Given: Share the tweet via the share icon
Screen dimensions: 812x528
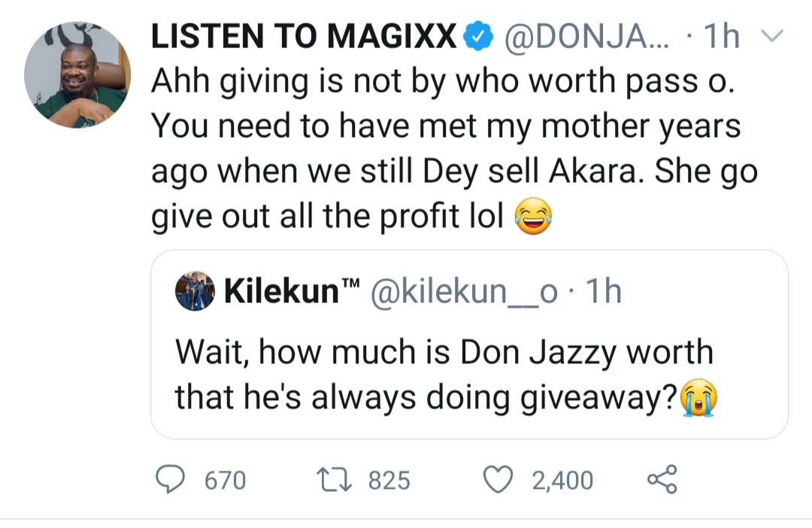Looking at the screenshot, I should (x=662, y=480).
